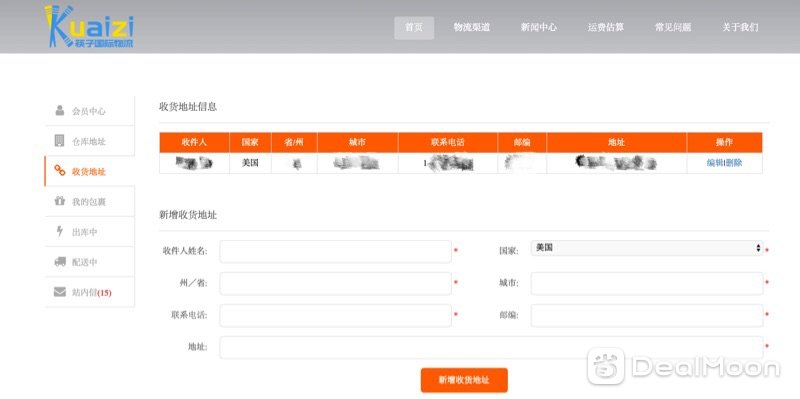Click the 省/州 column header
800x399 pixels.
294,142
